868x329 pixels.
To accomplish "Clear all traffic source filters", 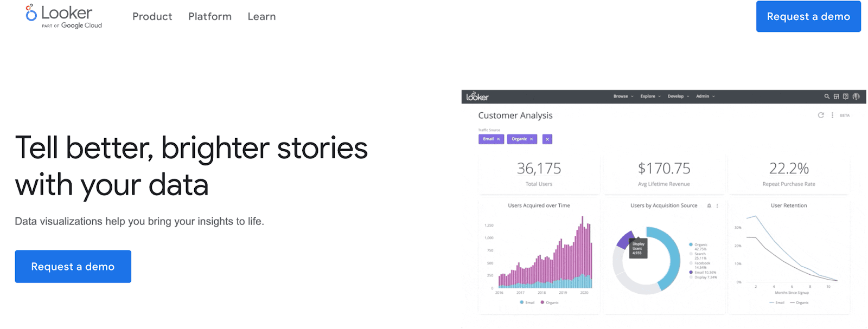I will point(547,139).
